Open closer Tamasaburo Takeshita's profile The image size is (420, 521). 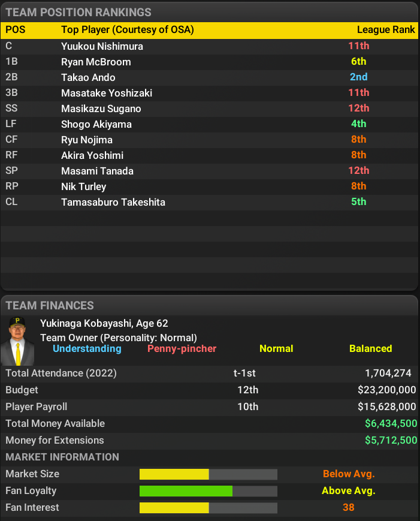pyautogui.click(x=113, y=202)
